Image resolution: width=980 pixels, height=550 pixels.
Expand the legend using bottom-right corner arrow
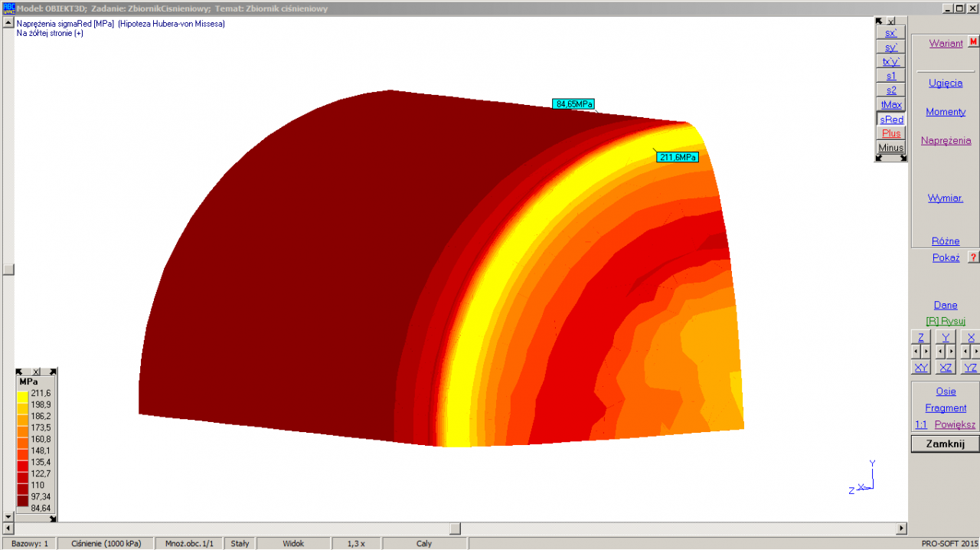52,519
